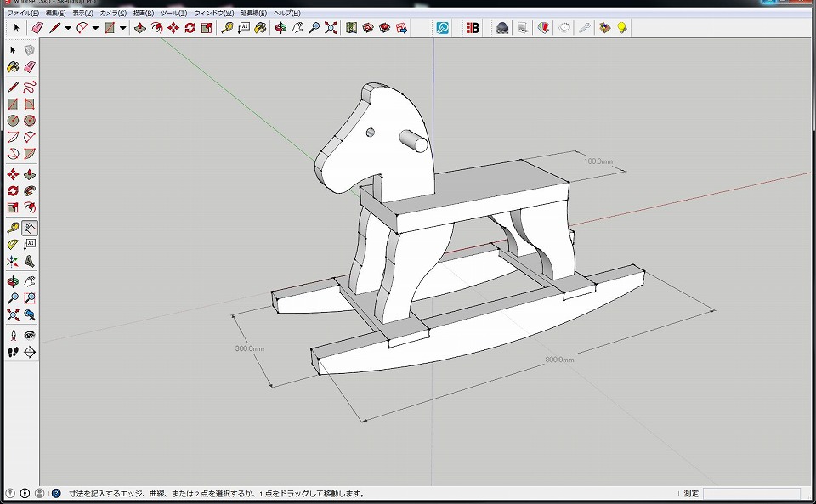The width and height of the screenshot is (816, 504).
Task: Click the Zoom Extents icon in top toolbar
Action: coord(331,28)
